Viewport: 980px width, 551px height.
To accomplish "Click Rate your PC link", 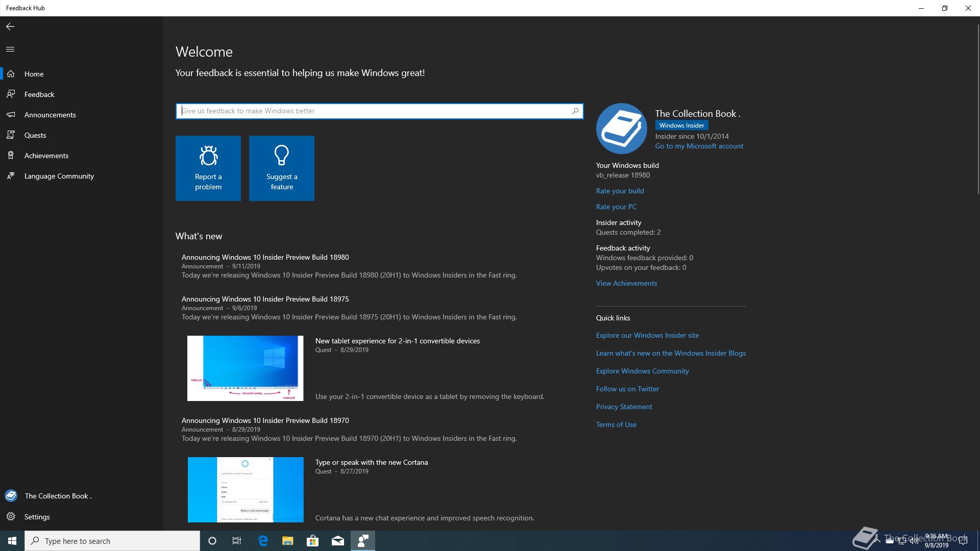I will (x=616, y=207).
